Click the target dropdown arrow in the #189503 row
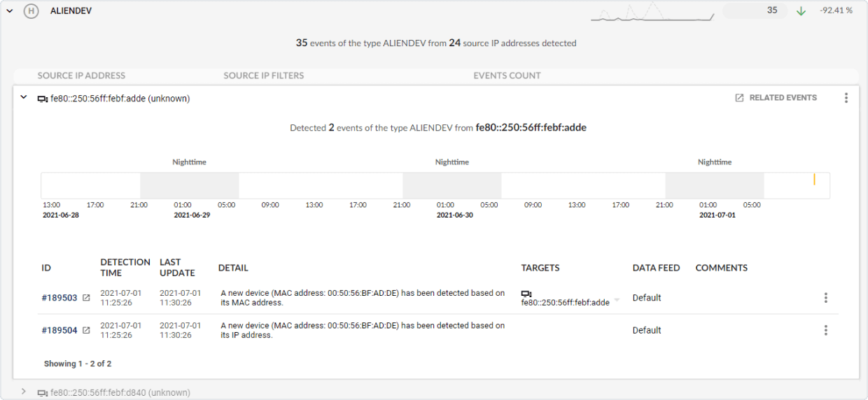 (617, 300)
